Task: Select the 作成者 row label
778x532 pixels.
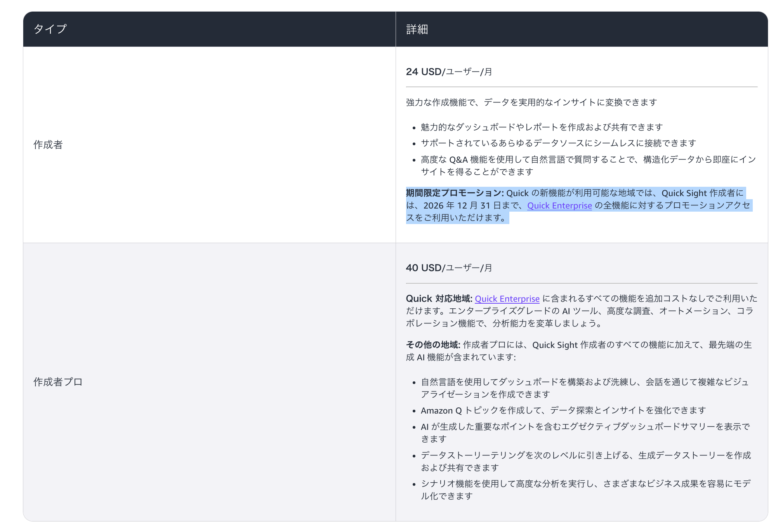Action: click(x=48, y=145)
